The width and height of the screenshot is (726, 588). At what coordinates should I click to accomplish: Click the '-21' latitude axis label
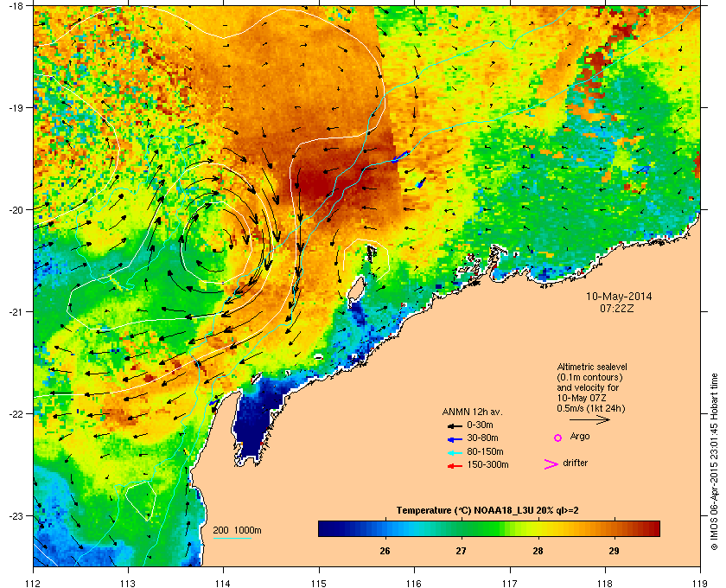[16, 311]
